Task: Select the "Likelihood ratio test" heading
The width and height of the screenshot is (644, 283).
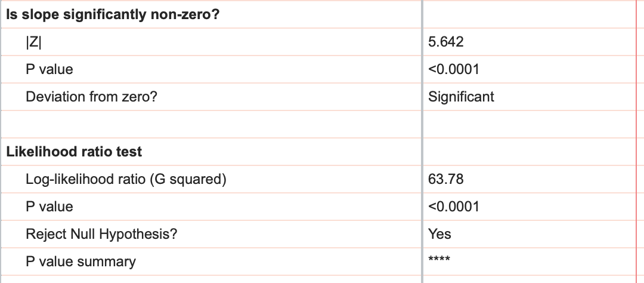Action: pos(74,152)
